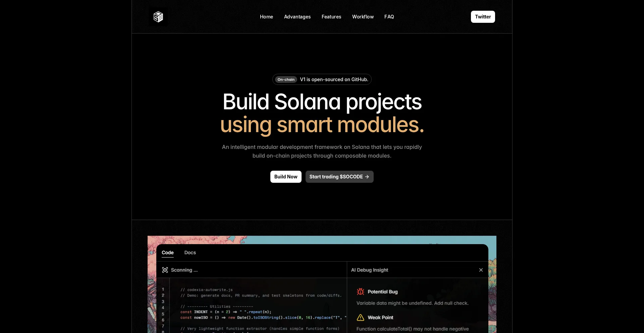Navigate to Features in the navbar
Screen dimensions: 644x333
coord(331,17)
